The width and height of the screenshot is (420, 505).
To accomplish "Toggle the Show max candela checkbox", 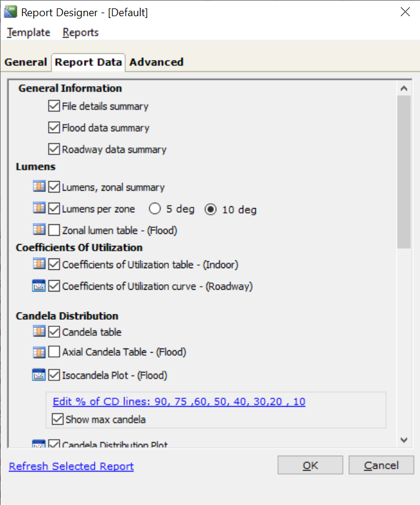I will [x=58, y=419].
